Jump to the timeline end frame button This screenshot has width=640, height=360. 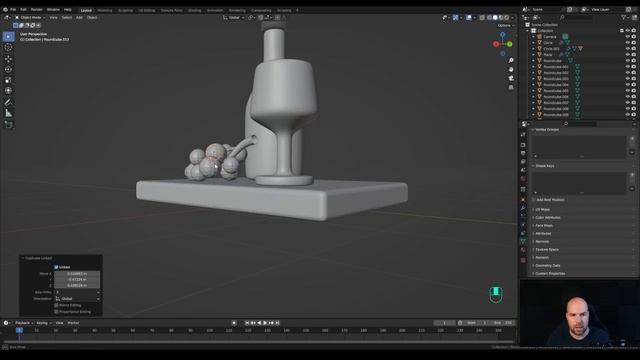[278, 323]
